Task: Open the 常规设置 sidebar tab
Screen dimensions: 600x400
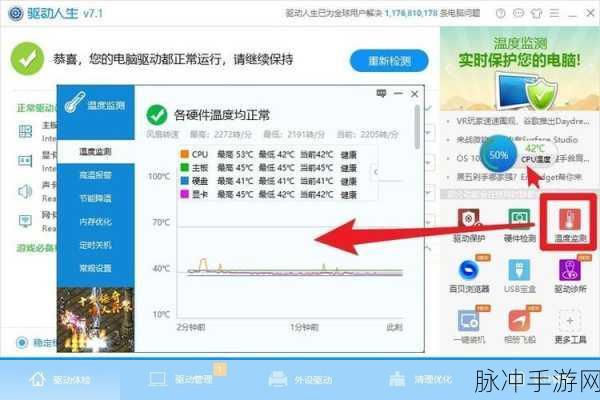Action: pyautogui.click(x=96, y=268)
